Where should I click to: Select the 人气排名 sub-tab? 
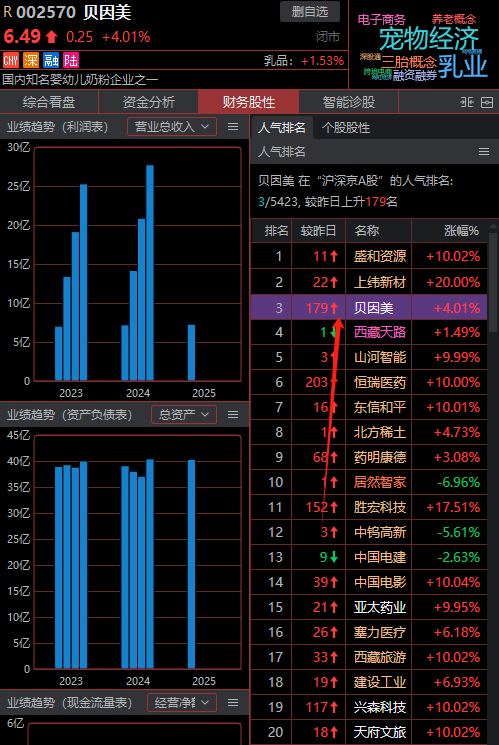coord(282,127)
